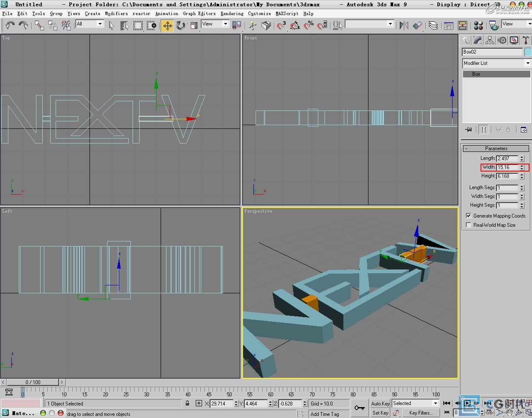Switch to the Modify command panel tab

tap(478, 41)
